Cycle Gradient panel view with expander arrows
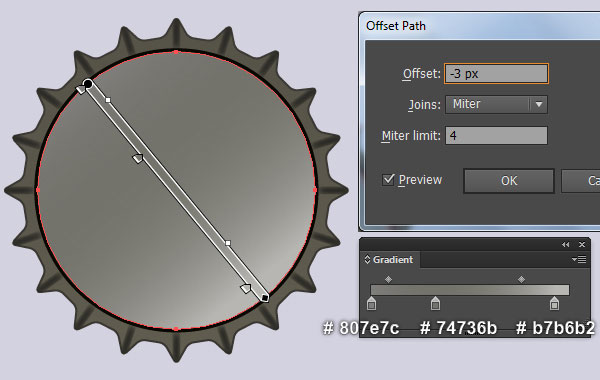This screenshot has height=380, width=600. (x=367, y=259)
